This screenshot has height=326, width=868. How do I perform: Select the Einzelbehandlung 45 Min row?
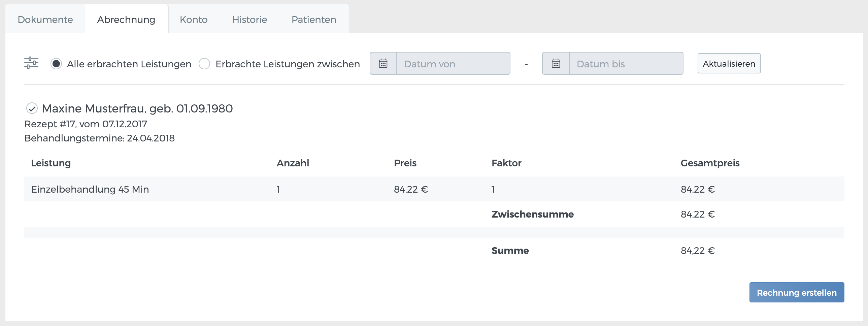(90, 189)
